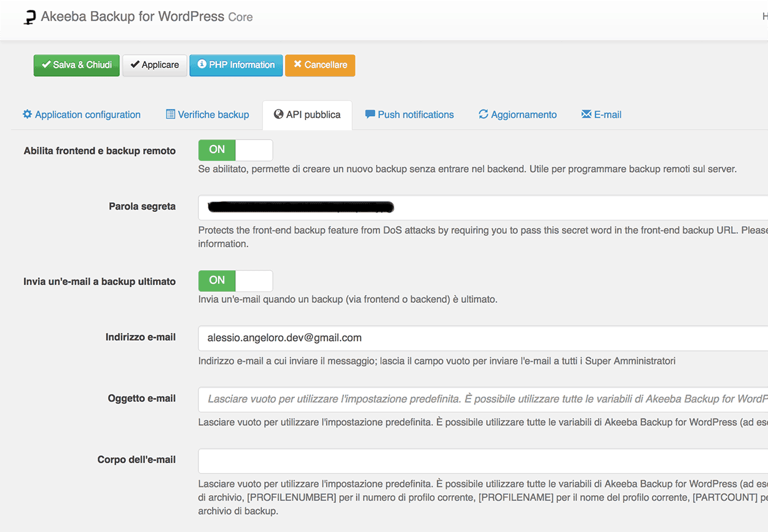Click the orange Cancellare button
This screenshot has width=768, height=532.
point(320,65)
